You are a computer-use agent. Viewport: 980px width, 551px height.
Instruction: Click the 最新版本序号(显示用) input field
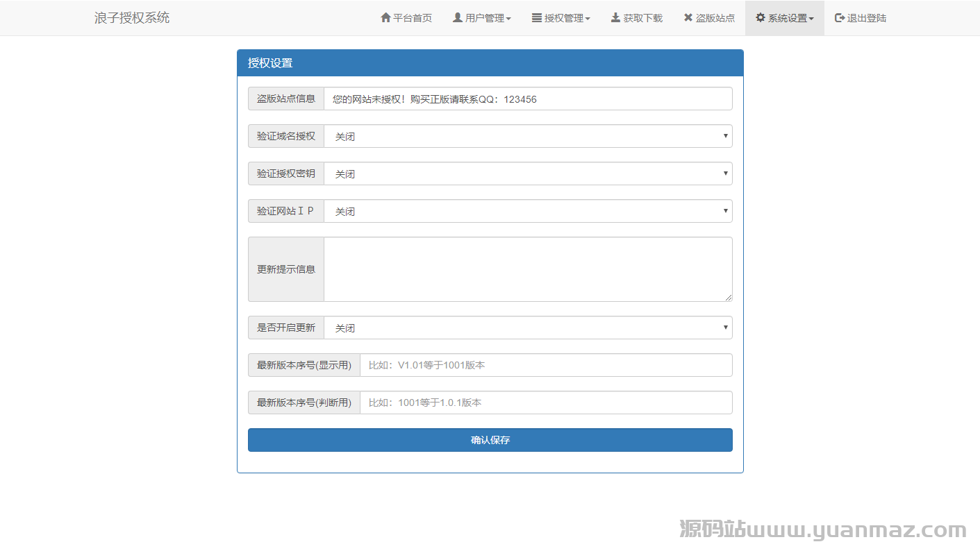(x=545, y=365)
